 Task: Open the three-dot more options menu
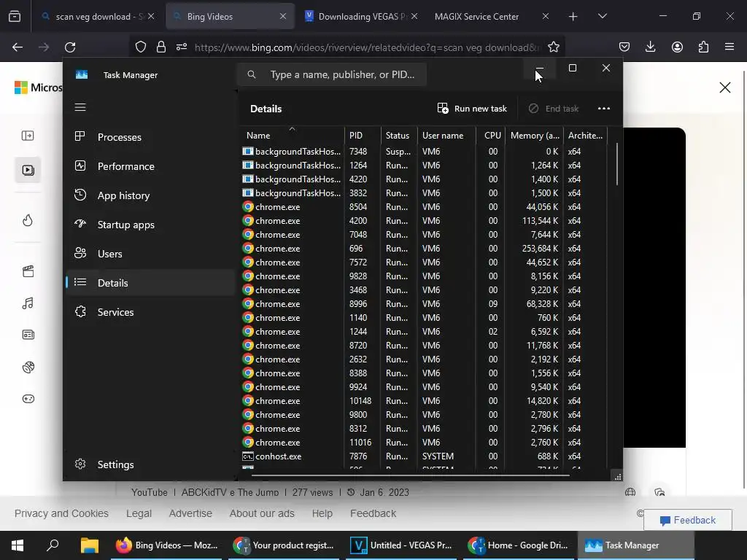[x=603, y=109]
